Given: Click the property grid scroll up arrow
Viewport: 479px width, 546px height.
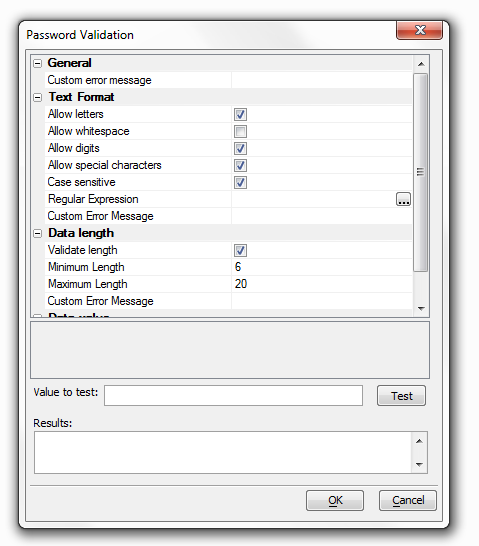Looking at the screenshot, I should click(421, 64).
